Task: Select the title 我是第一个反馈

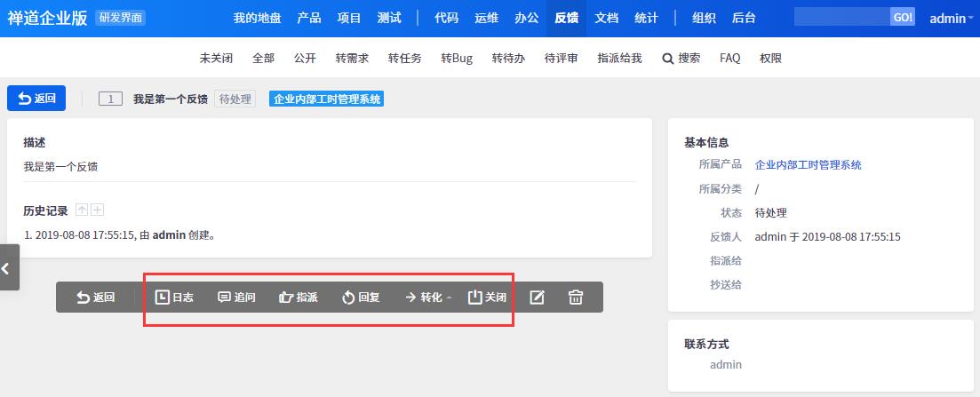Action: pos(170,99)
